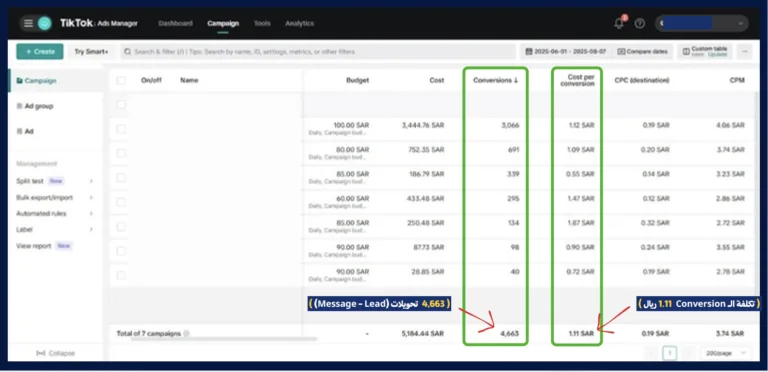Viewport: 768px width, 372px height.
Task: Open View report link
Action: click(x=33, y=246)
